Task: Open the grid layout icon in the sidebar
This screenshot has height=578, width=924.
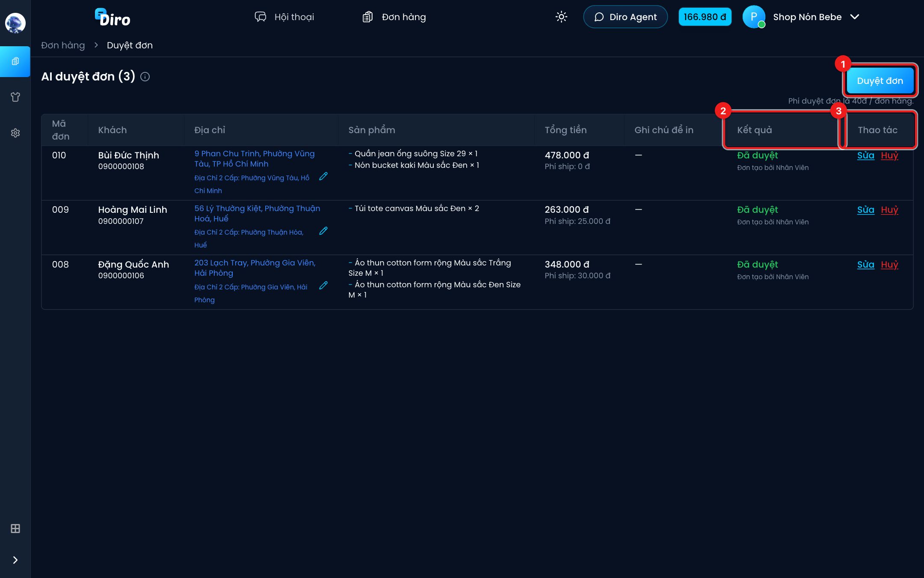Action: click(x=15, y=529)
